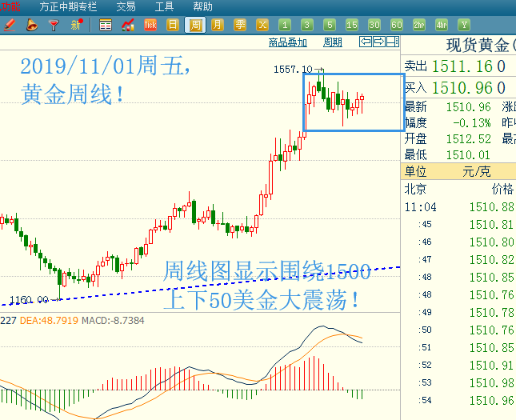
Task: Click the :54 tick row 1510.96
Action: (460, 400)
